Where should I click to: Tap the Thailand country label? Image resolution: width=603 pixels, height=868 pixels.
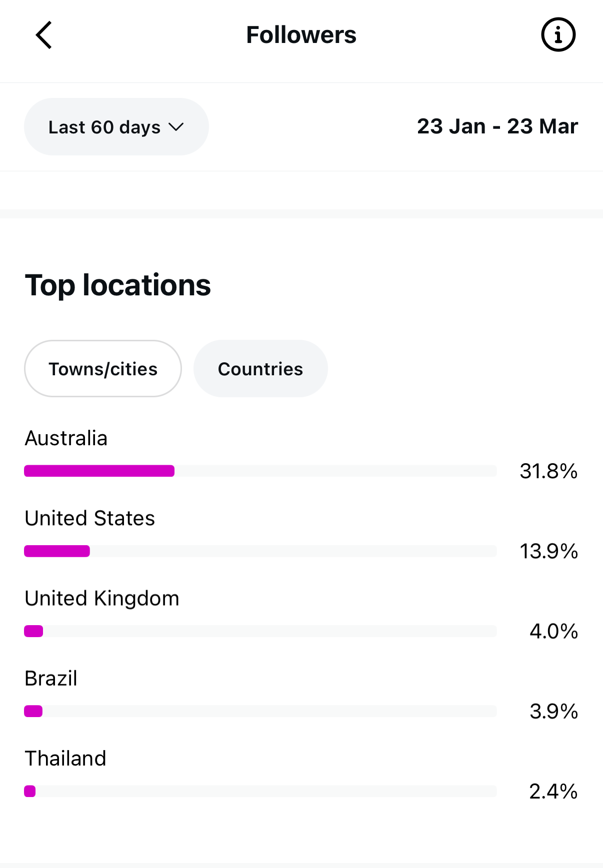click(65, 759)
